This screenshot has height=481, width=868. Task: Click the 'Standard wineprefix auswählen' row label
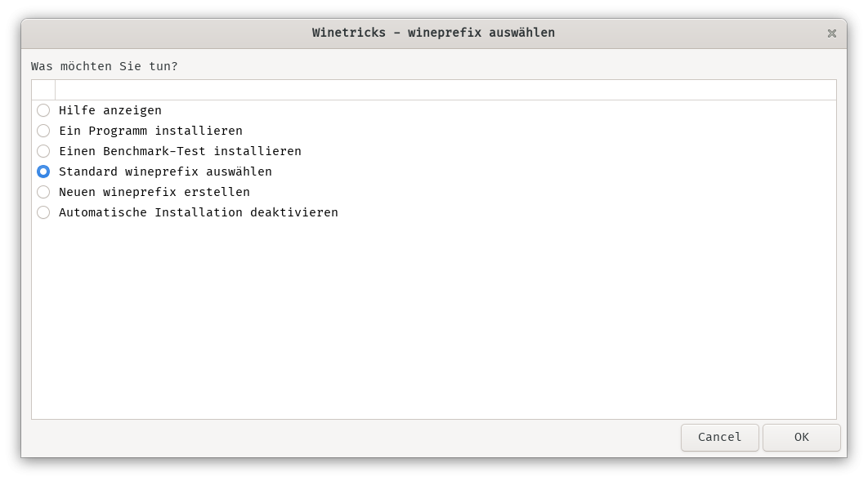165,172
